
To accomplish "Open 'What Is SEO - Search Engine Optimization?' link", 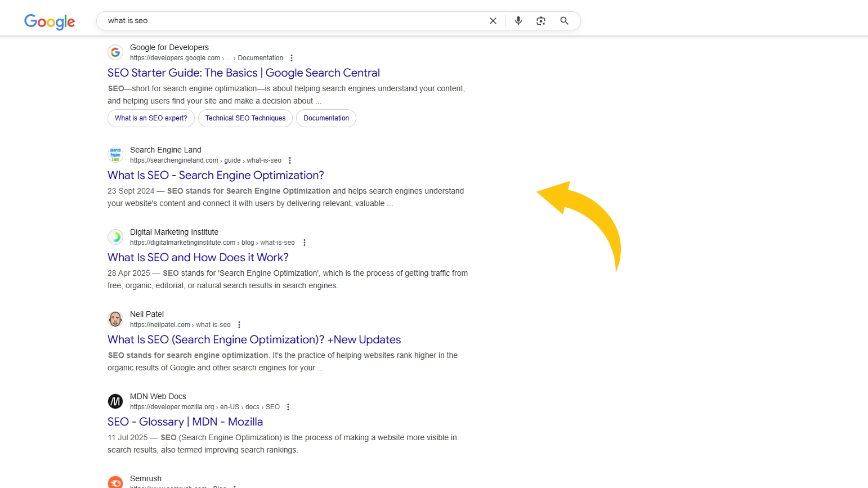I will coord(216,175).
